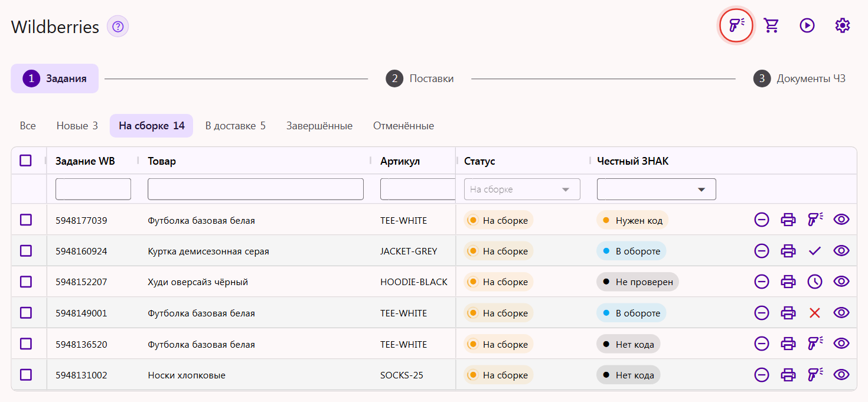Click the Артикул filter field

418,189
